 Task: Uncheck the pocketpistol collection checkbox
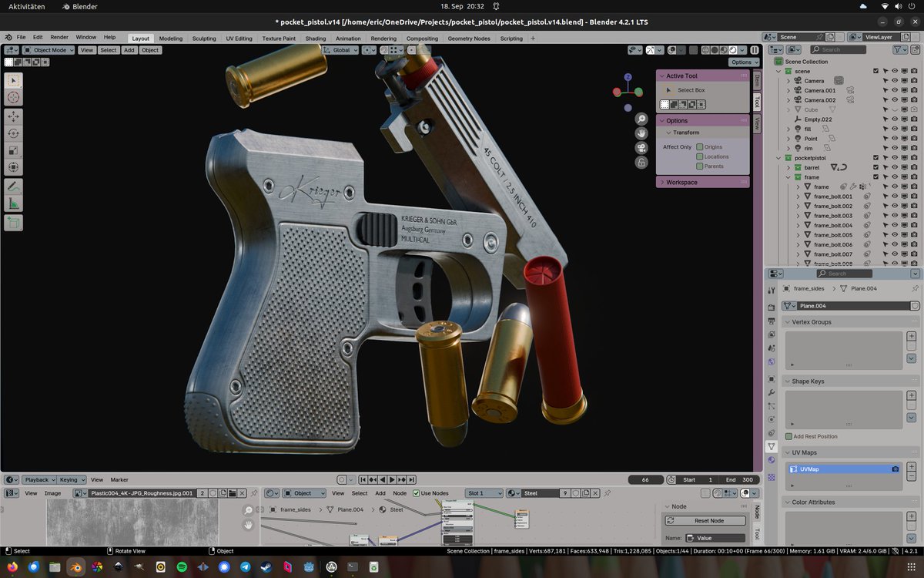click(x=875, y=157)
